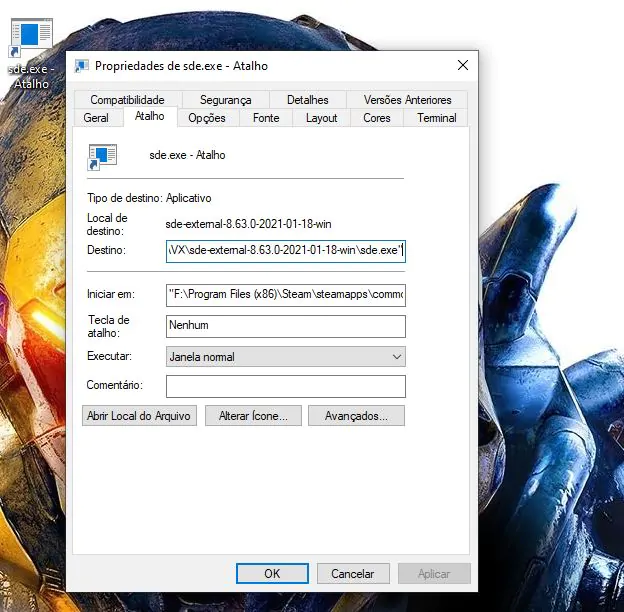
Task: Switch to the Cores tab
Action: tap(376, 118)
